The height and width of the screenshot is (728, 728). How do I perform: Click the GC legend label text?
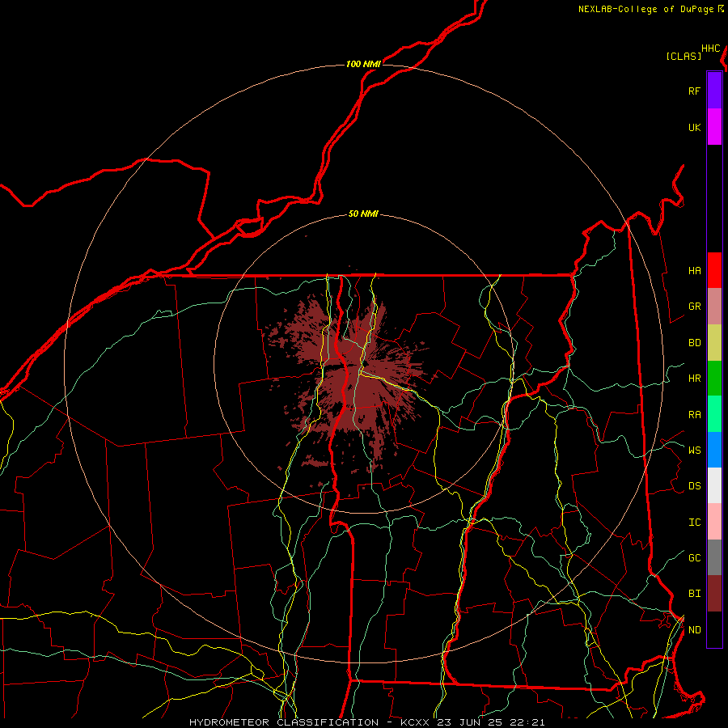point(694,558)
